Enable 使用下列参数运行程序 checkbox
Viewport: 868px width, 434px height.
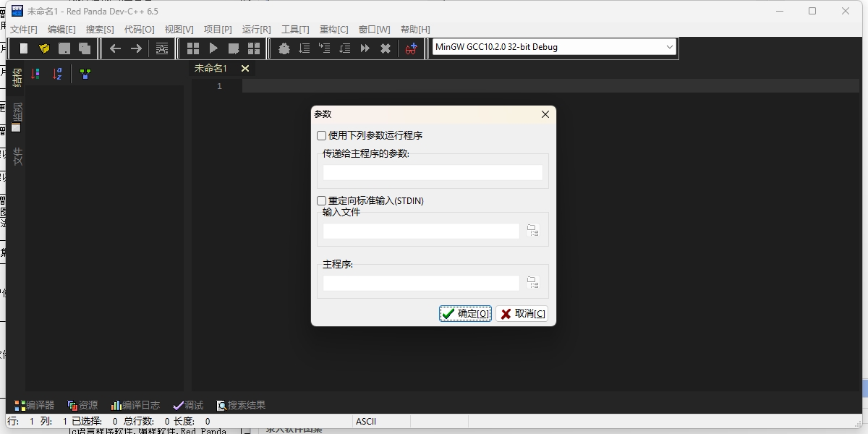point(322,135)
